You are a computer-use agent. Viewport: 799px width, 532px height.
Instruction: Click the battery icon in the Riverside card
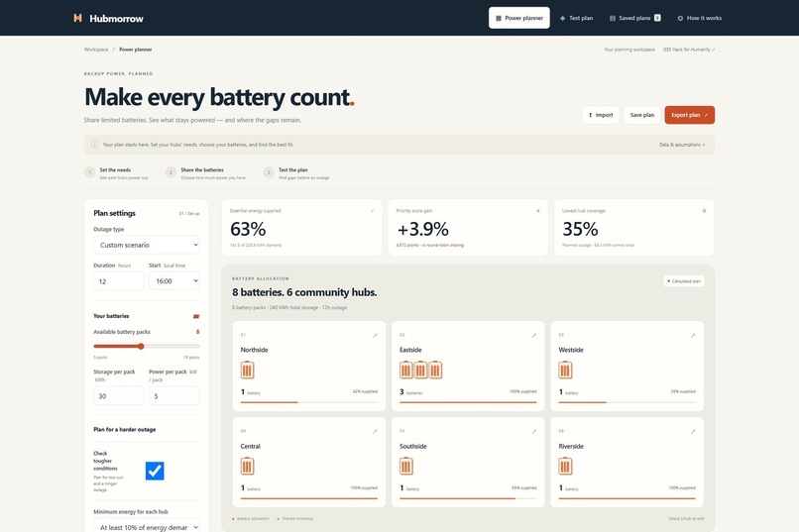pyautogui.click(x=565, y=466)
